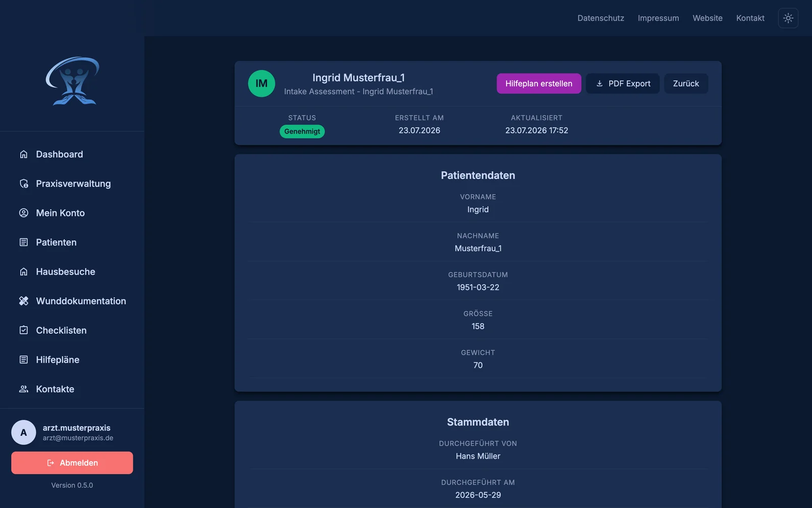Click the logout icon on Abmelden
The width and height of the screenshot is (812, 508).
tap(50, 463)
